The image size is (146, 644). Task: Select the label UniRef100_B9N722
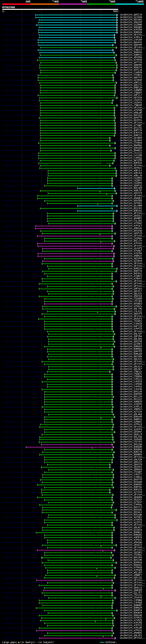[x=131, y=135]
